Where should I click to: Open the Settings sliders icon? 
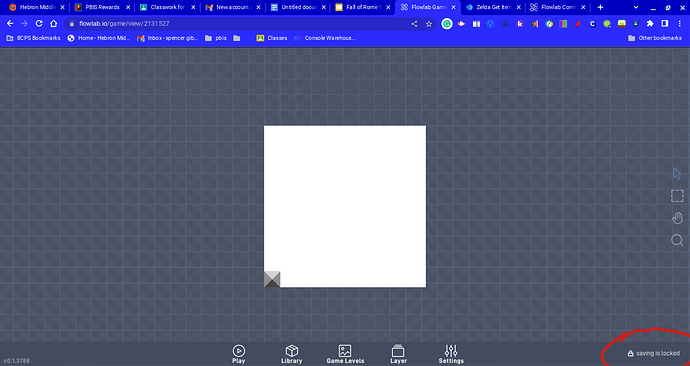tap(451, 354)
